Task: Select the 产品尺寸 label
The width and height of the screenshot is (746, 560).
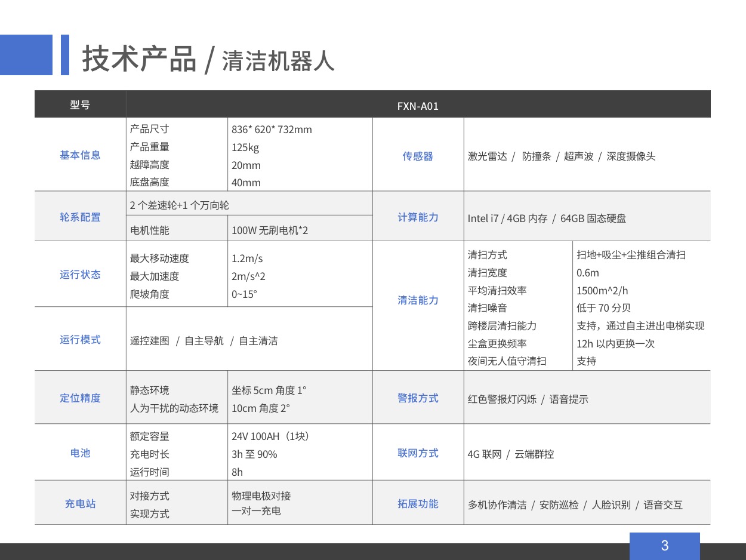Action: click(150, 129)
